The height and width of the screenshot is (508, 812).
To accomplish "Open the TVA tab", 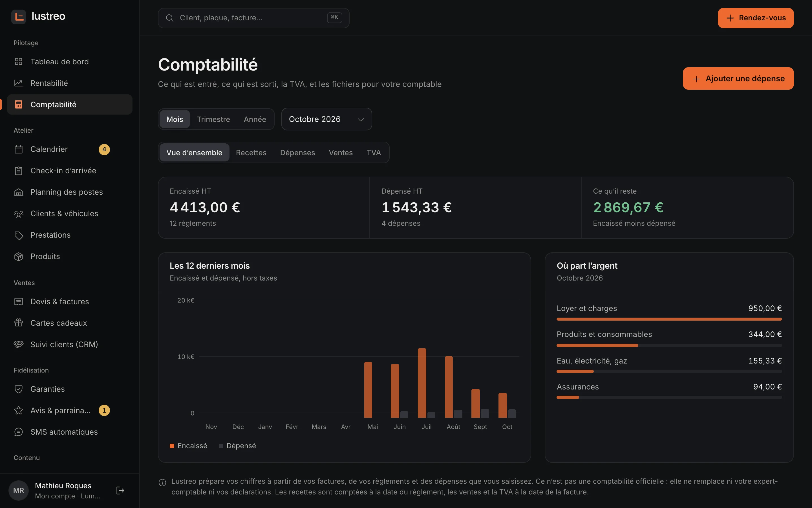I will click(x=374, y=152).
